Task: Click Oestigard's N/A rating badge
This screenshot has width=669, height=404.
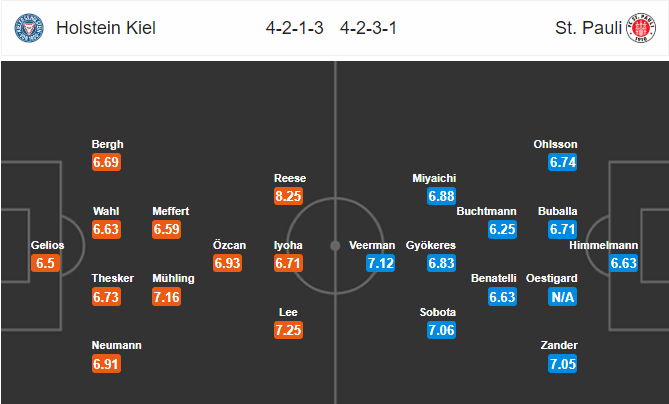Action: [562, 296]
